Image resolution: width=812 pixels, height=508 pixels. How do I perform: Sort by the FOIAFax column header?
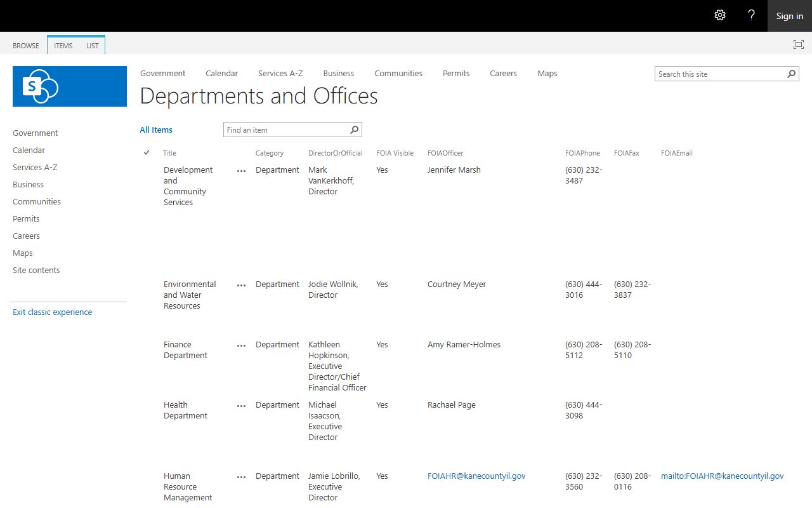627,153
